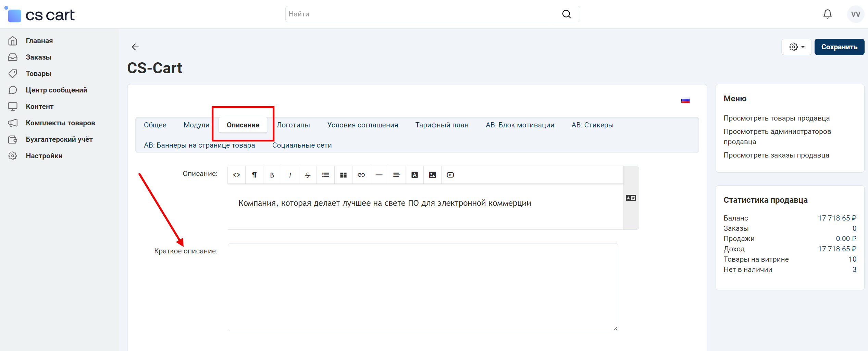Insert a bulleted list in the description
The height and width of the screenshot is (351, 868).
(325, 175)
